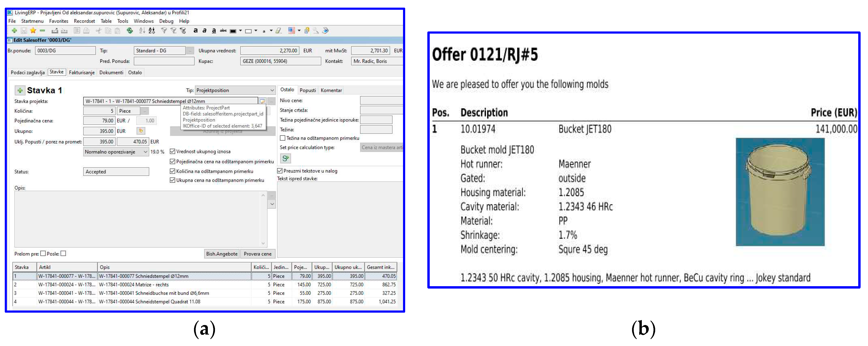The width and height of the screenshot is (868, 346).
Task: Click the green plus add-record toolbar icon
Action: [14, 31]
